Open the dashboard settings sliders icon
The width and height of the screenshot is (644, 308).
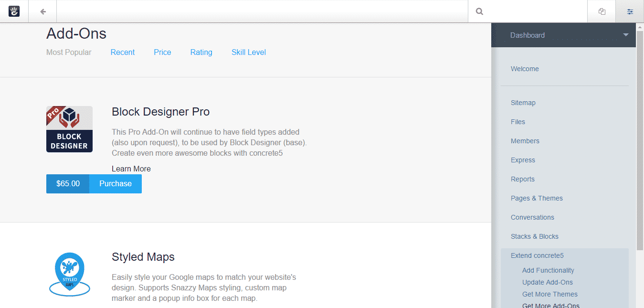(629, 11)
